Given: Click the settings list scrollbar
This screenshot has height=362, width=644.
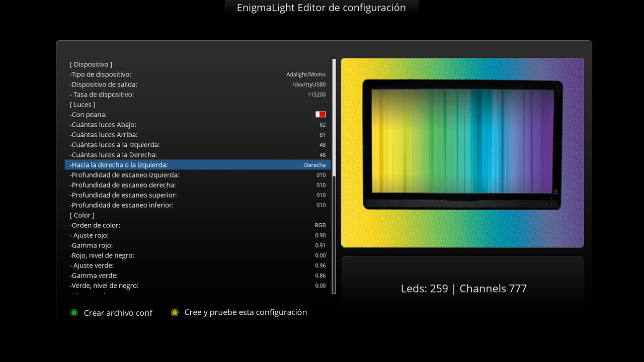Looking at the screenshot, I should [334, 176].
